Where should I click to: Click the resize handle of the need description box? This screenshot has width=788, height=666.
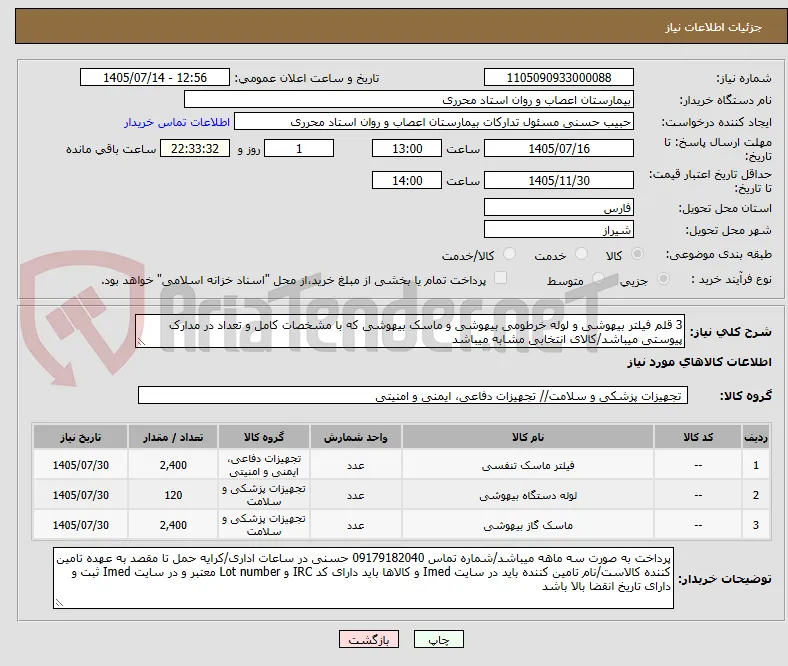click(x=141, y=342)
